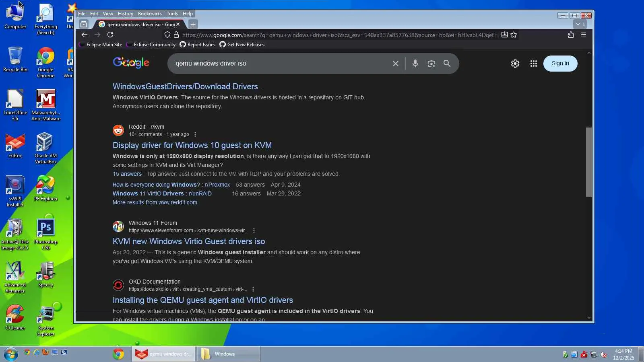Open the browser extensions puzzle icon
This screenshot has height=362, width=644.
click(571, 35)
